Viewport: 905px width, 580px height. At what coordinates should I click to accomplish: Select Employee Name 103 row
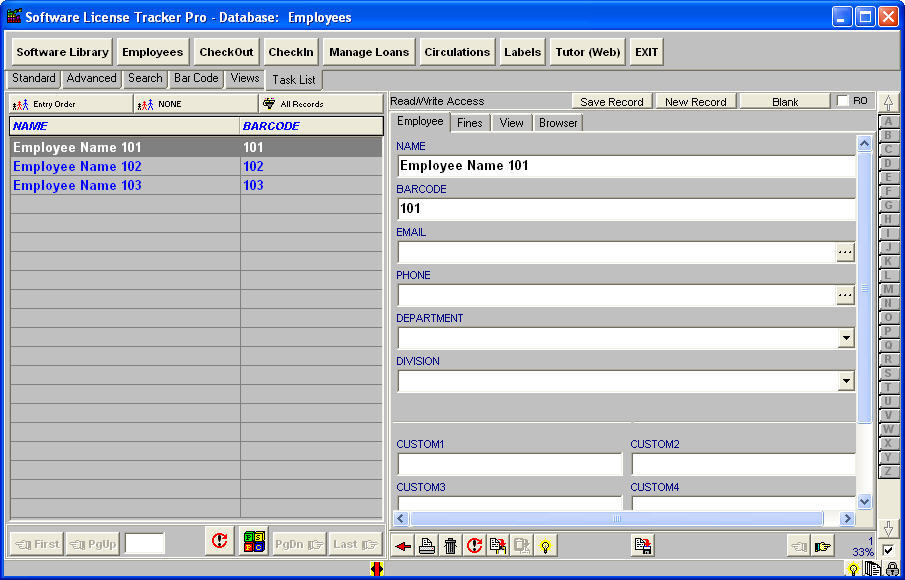click(x=196, y=186)
